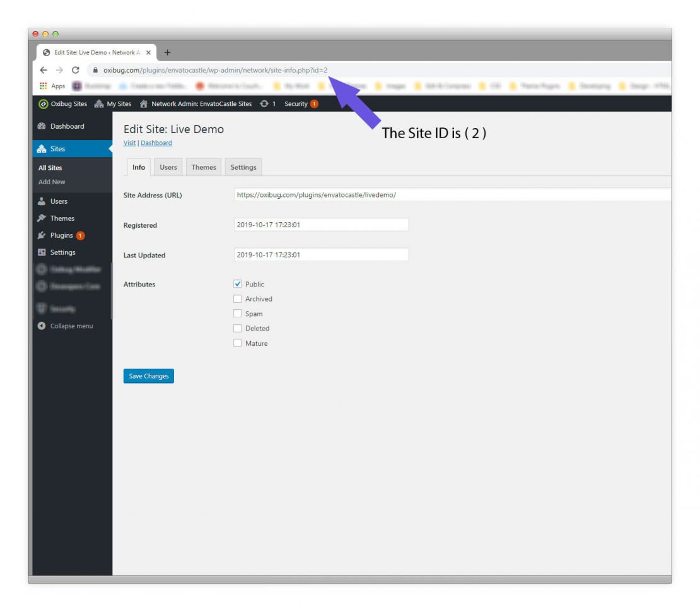
Task: Open the Dashboard from the sidebar
Action: pyautogui.click(x=66, y=126)
